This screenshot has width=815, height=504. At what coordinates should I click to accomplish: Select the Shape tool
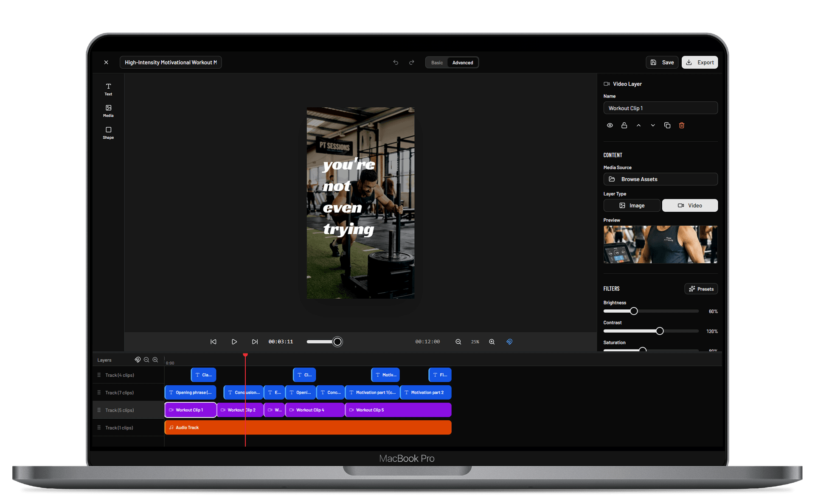pos(108,132)
